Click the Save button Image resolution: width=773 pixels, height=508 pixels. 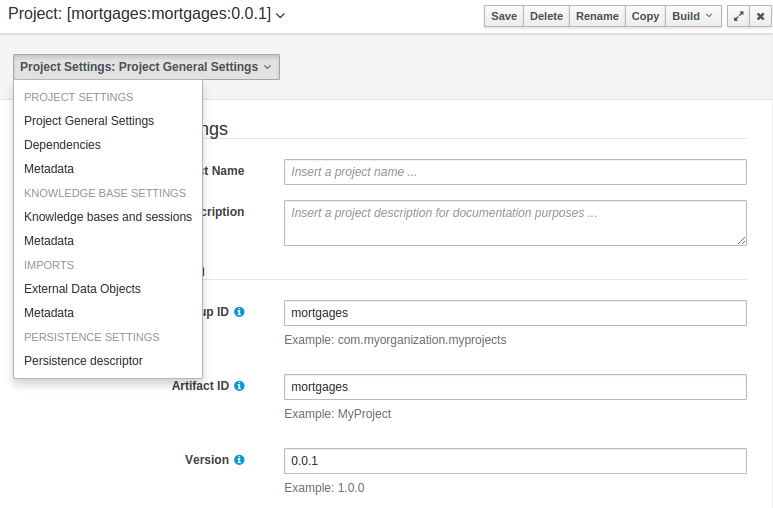click(x=504, y=16)
